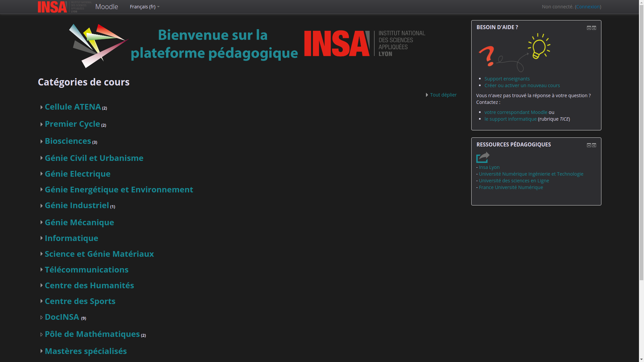Hide the Besoin d'aide block
The width and height of the screenshot is (644, 362).
[589, 28]
